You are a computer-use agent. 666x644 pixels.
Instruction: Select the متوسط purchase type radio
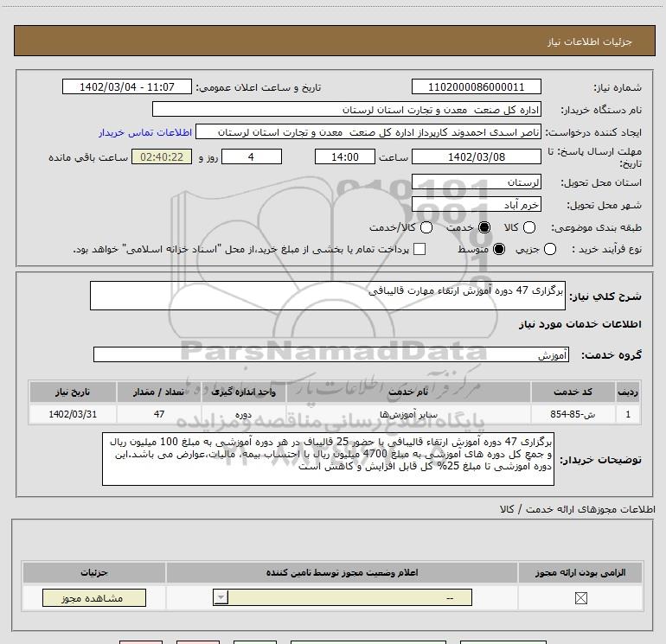coord(499,249)
